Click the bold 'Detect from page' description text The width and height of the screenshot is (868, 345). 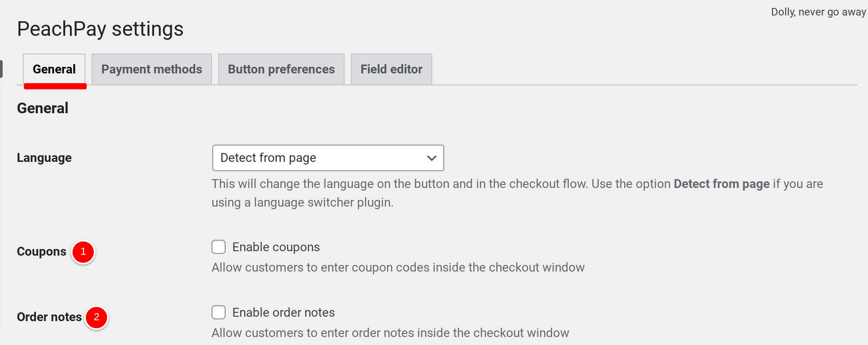(722, 184)
